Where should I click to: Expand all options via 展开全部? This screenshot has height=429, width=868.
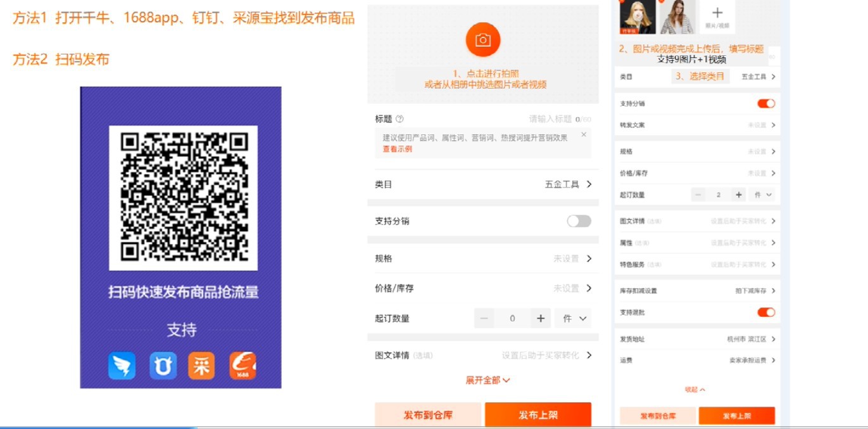[487, 380]
